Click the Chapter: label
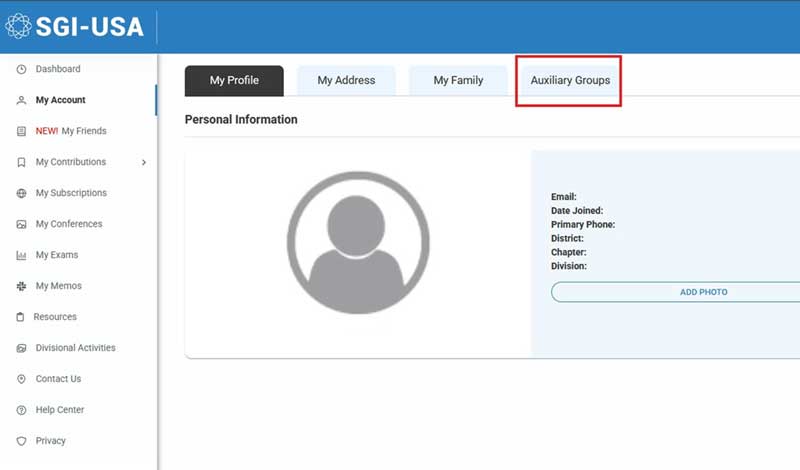The height and width of the screenshot is (470, 800). click(x=569, y=252)
